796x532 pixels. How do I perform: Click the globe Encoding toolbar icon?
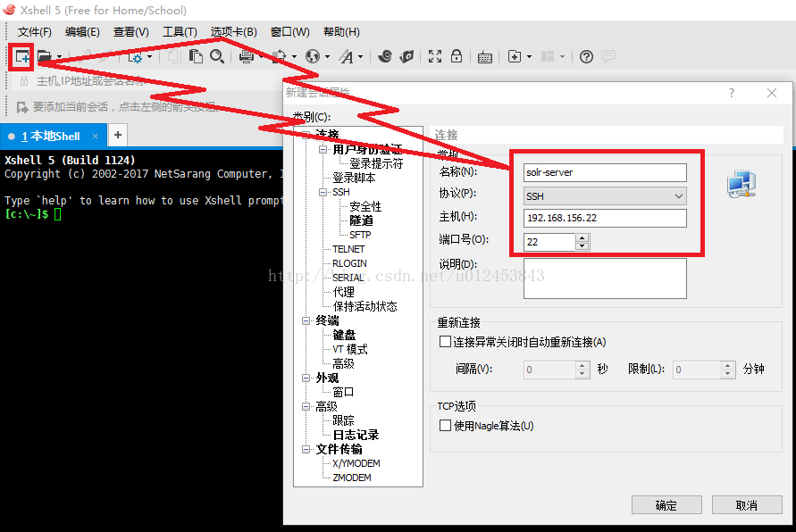tap(313, 56)
